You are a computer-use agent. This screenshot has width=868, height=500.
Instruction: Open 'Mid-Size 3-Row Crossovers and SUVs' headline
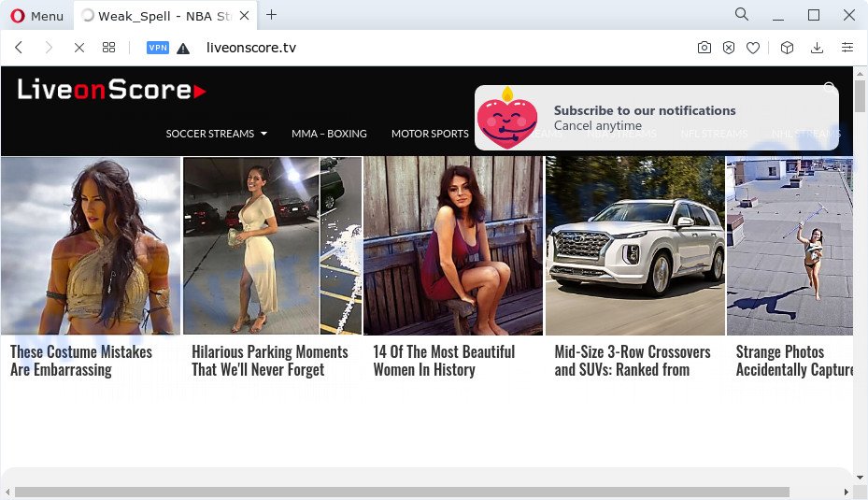(633, 361)
